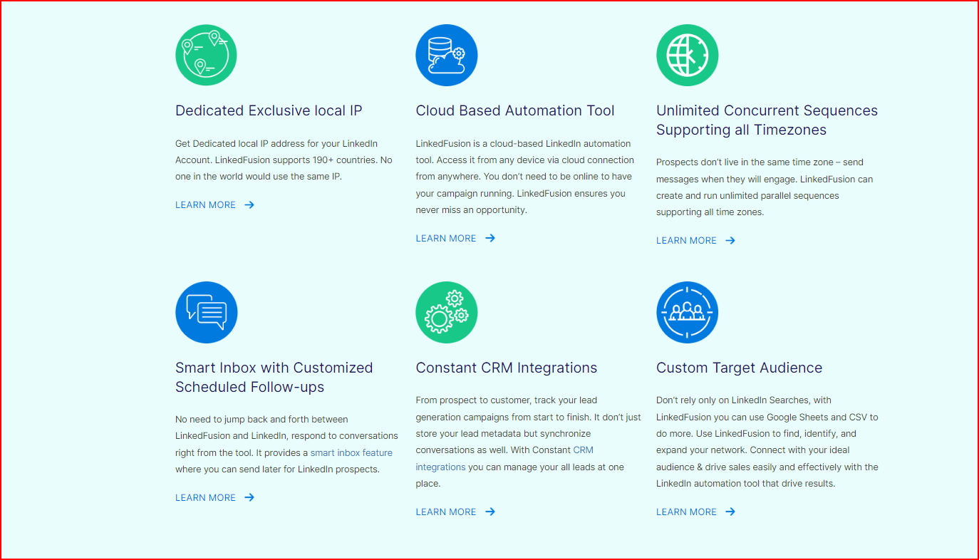Screen dimensions: 979x560
Task: Click arrow next to CRM Integrations Learn More
Action: [490, 512]
